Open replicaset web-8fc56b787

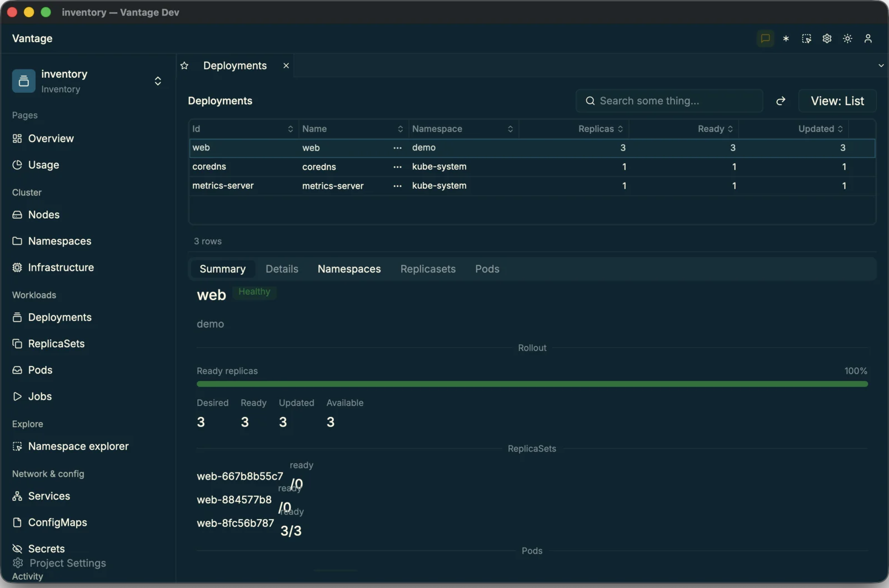pyautogui.click(x=236, y=523)
